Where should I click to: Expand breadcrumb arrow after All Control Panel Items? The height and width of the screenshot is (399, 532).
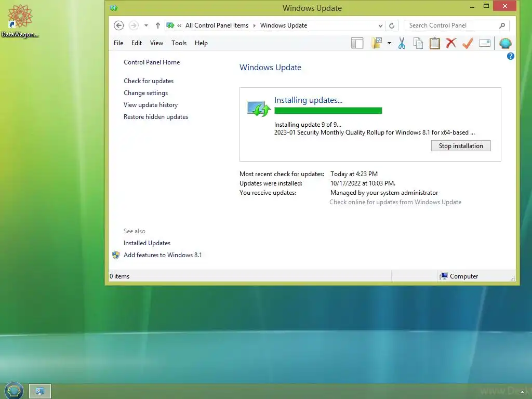pos(254,25)
